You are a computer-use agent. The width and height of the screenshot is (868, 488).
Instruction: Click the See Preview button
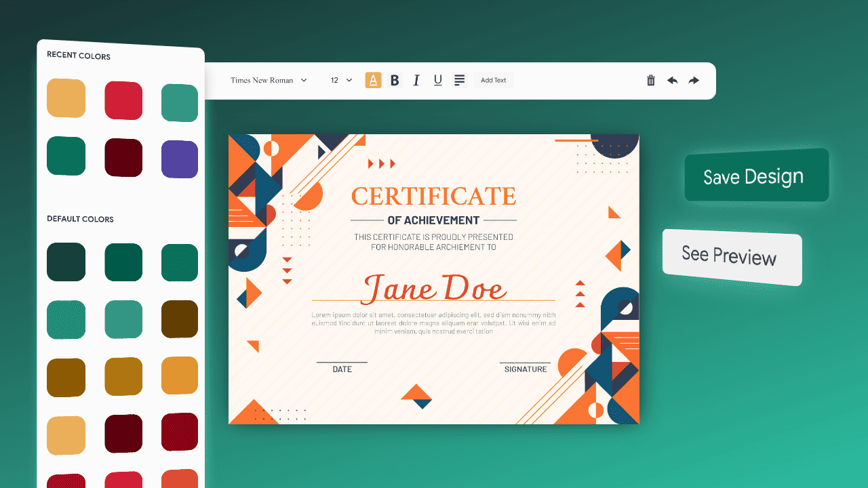click(x=731, y=256)
